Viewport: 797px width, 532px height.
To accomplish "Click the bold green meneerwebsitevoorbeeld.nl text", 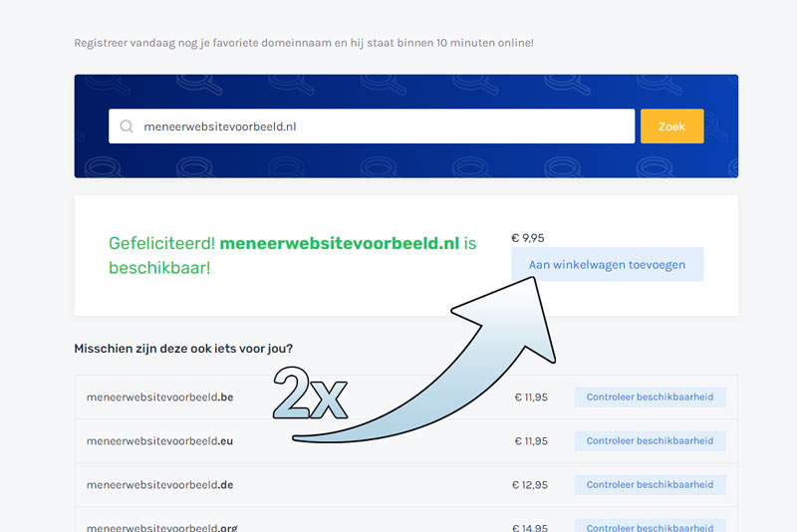I will pyautogui.click(x=339, y=243).
